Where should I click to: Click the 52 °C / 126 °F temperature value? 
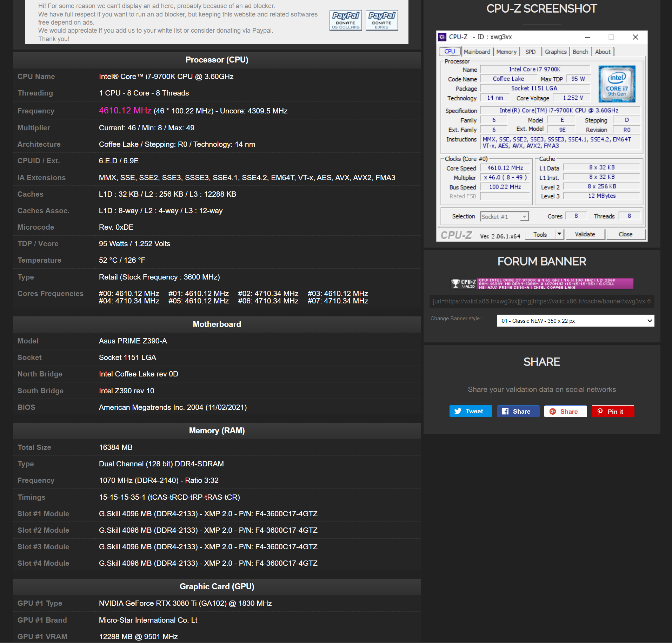(122, 260)
